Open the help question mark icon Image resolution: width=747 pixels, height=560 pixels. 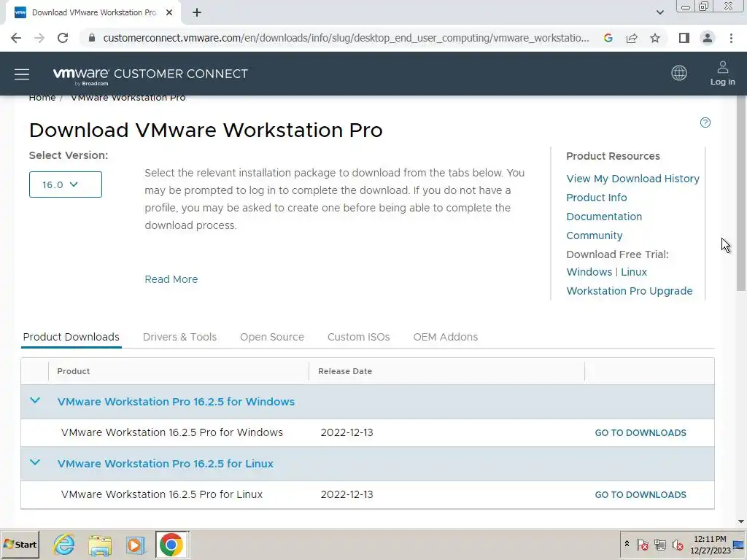(x=705, y=122)
